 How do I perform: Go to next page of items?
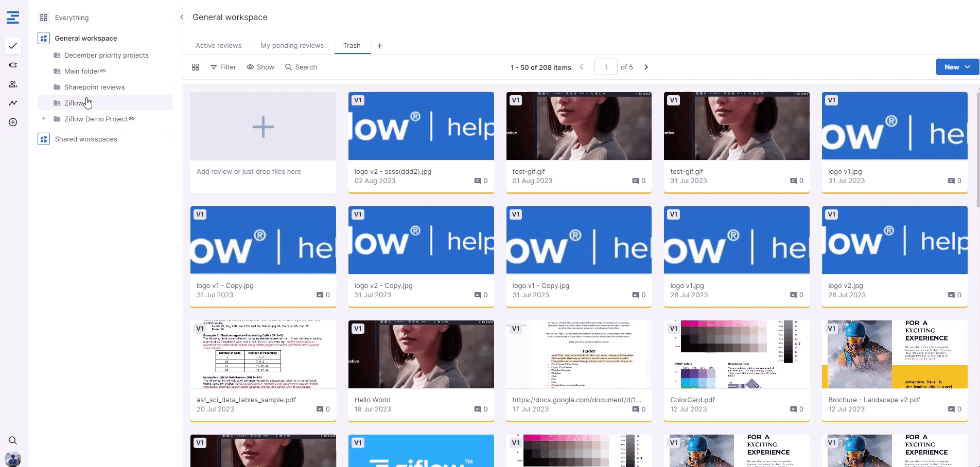646,67
